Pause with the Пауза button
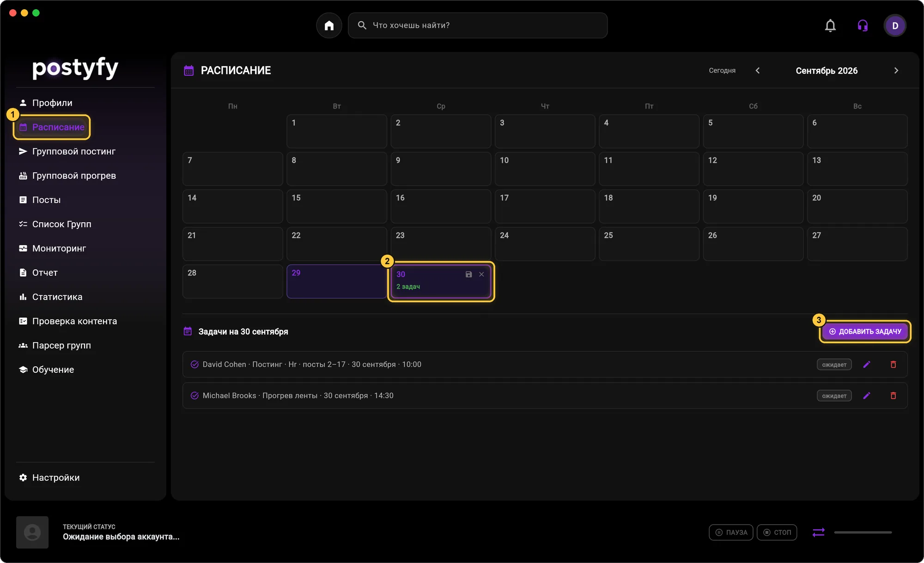The height and width of the screenshot is (563, 924). pos(731,532)
